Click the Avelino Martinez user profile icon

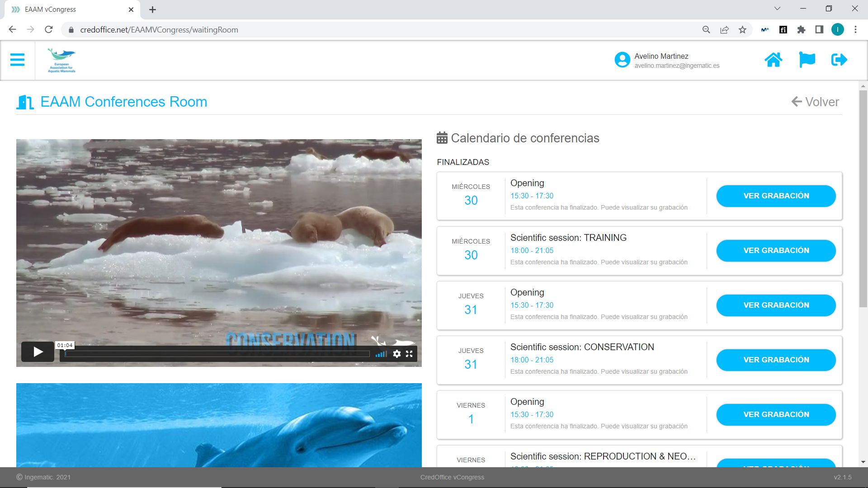622,60
